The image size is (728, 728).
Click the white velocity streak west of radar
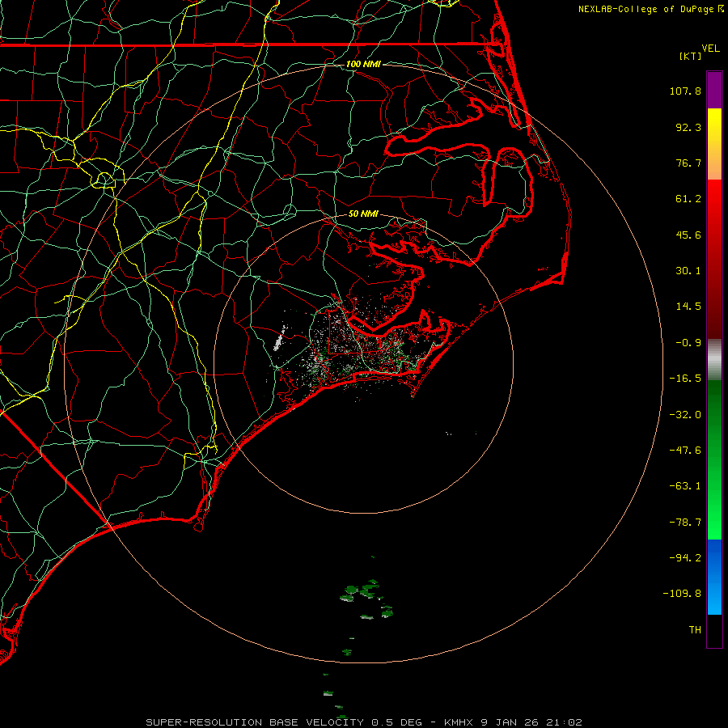(280, 338)
